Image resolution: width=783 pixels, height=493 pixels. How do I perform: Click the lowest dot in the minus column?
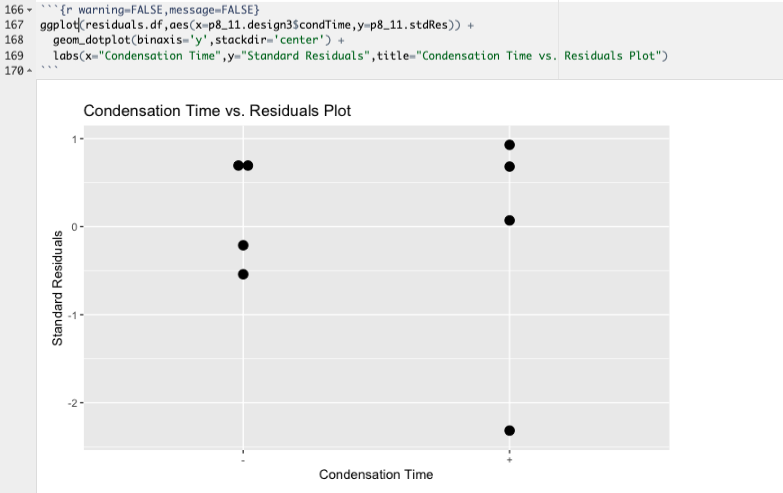click(x=243, y=274)
